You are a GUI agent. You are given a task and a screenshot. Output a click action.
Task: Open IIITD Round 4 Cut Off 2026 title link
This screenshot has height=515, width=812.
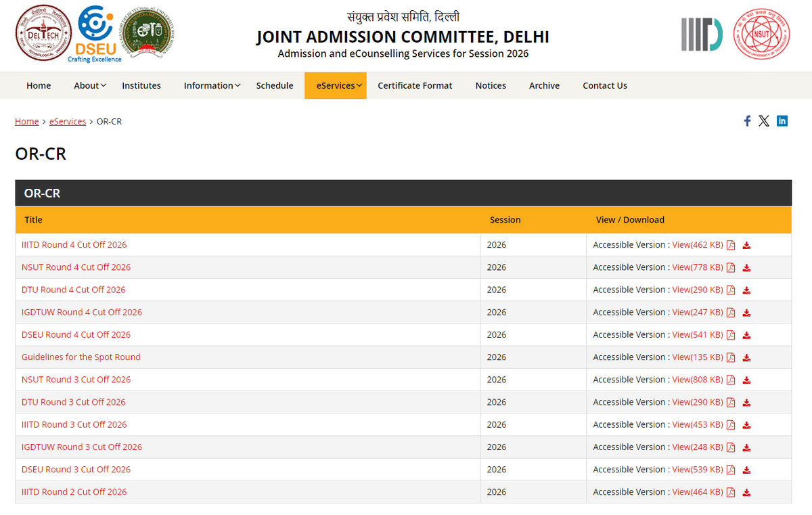74,245
